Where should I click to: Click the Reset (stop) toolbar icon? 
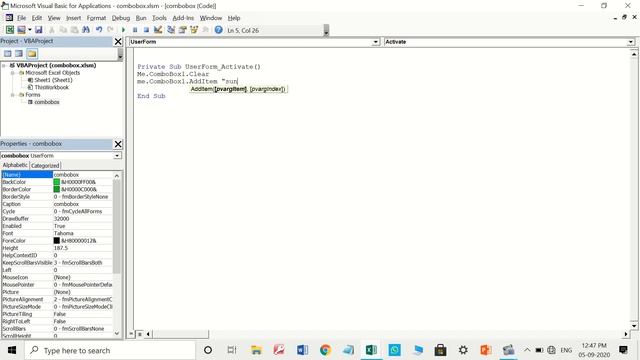(x=146, y=30)
